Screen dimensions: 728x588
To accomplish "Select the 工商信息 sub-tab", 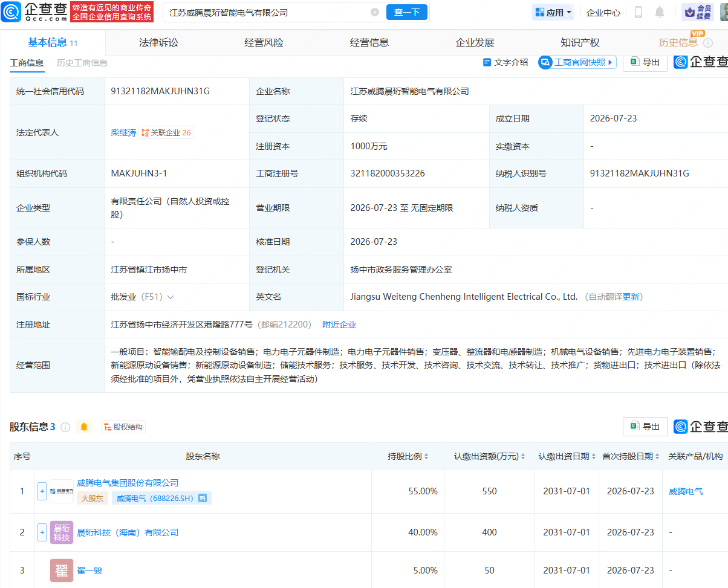I will (x=26, y=63).
